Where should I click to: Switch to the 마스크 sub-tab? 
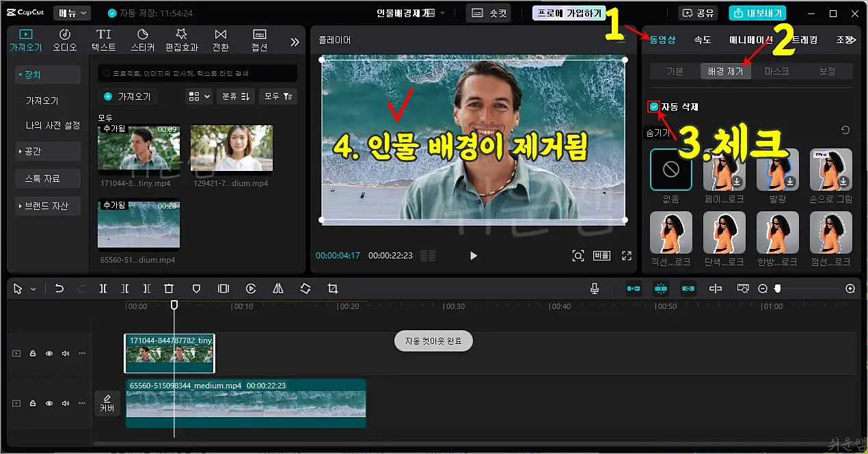point(776,71)
